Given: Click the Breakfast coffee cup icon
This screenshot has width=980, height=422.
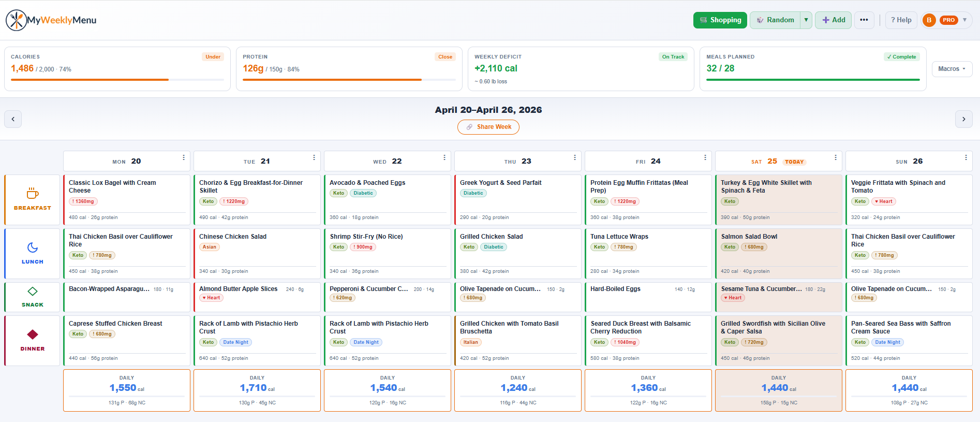Looking at the screenshot, I should [33, 193].
